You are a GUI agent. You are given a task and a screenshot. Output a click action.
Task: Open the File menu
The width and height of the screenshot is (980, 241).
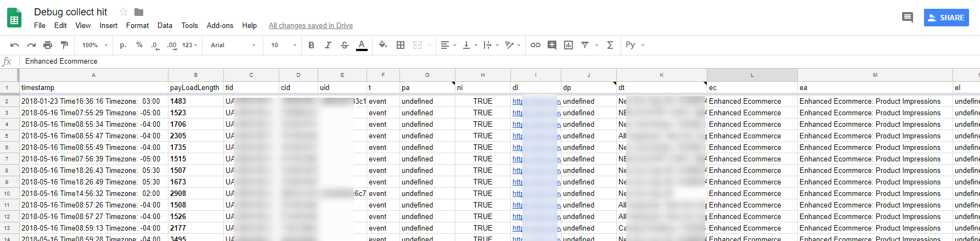coord(40,25)
